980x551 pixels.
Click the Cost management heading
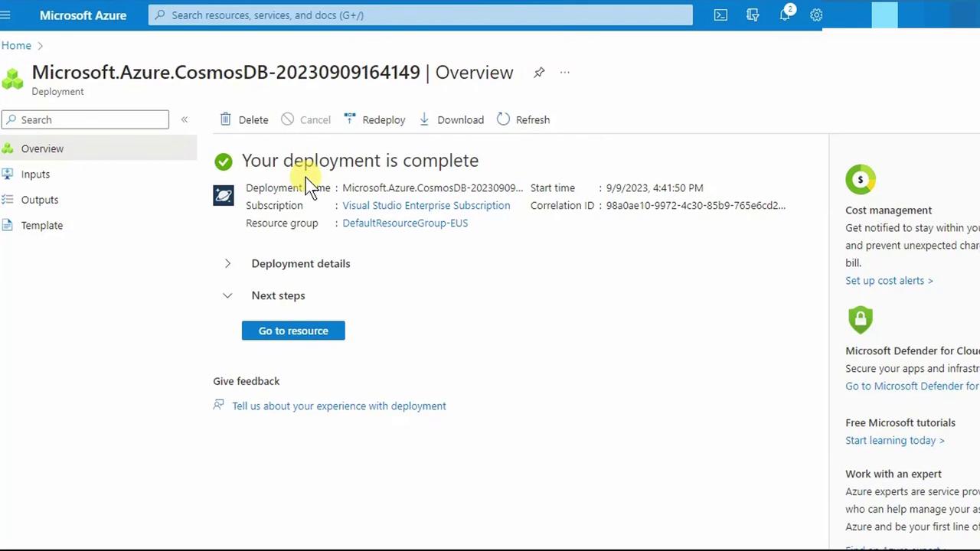pos(889,210)
